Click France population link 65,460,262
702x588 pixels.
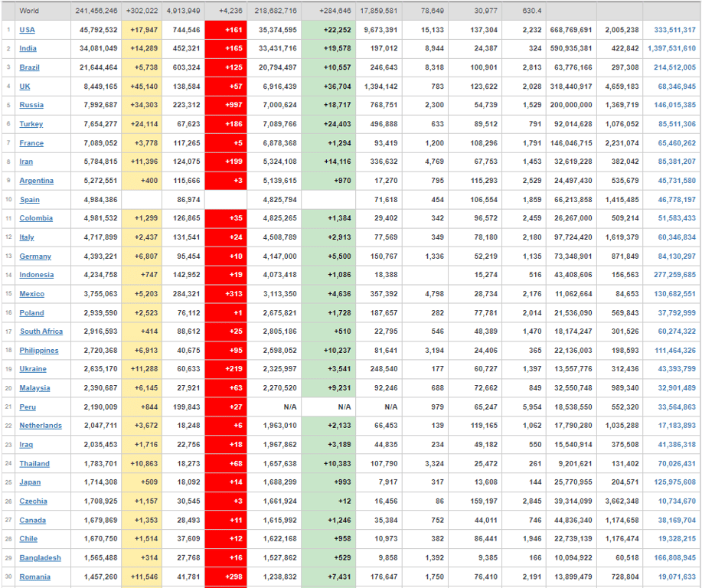(677, 143)
